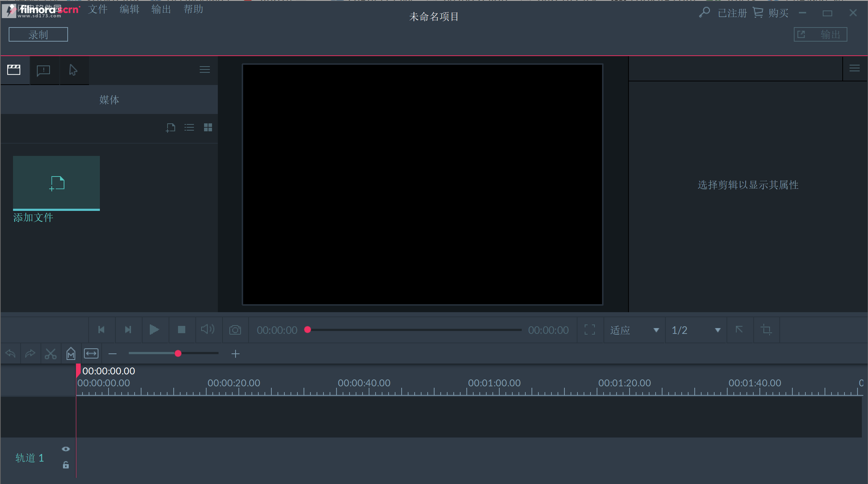The height and width of the screenshot is (484, 868).
Task: Click the timeline playhead marker
Action: [78, 371]
